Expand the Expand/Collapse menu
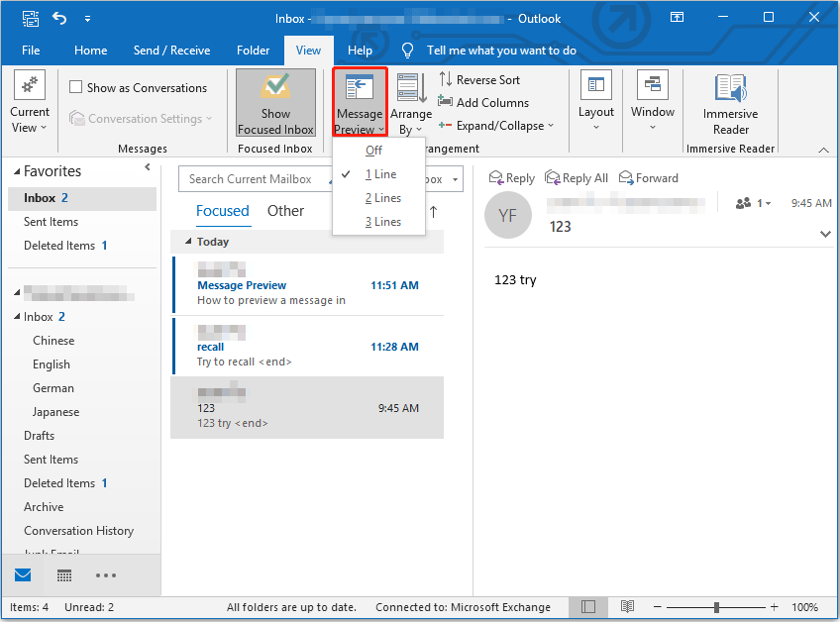Viewport: 840px width, 622px height. 495,125
